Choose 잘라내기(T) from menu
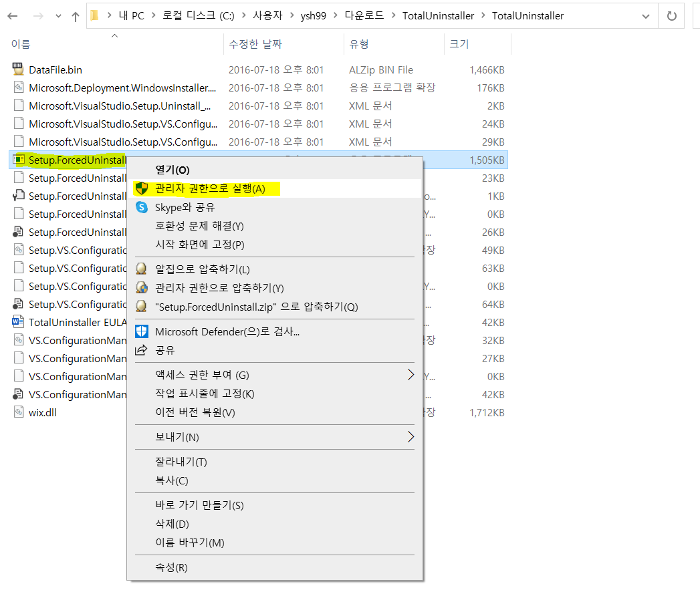The width and height of the screenshot is (700, 606). pos(181,462)
